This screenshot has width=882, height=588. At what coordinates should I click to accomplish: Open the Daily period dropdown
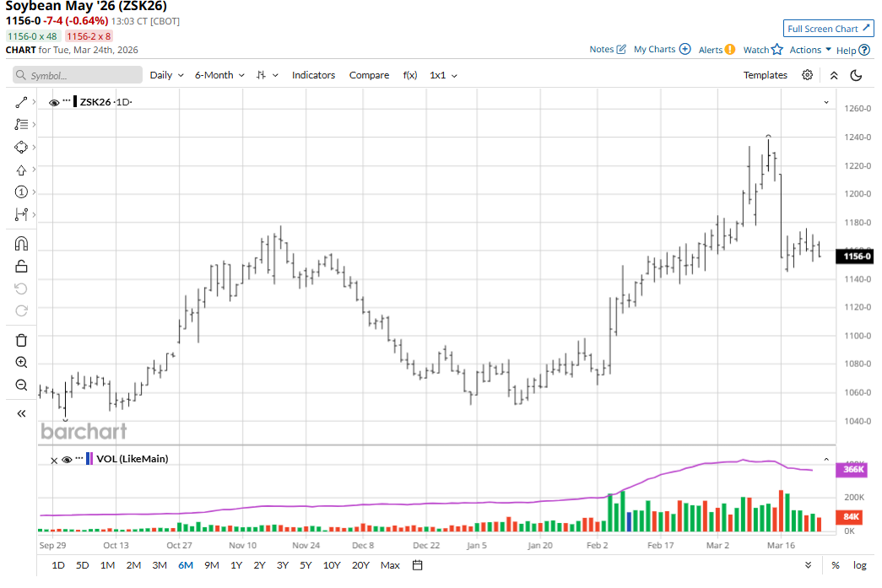point(166,75)
